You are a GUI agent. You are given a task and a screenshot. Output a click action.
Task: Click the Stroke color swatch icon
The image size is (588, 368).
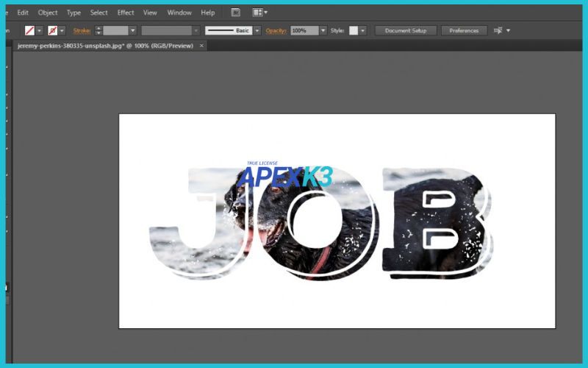tap(52, 31)
